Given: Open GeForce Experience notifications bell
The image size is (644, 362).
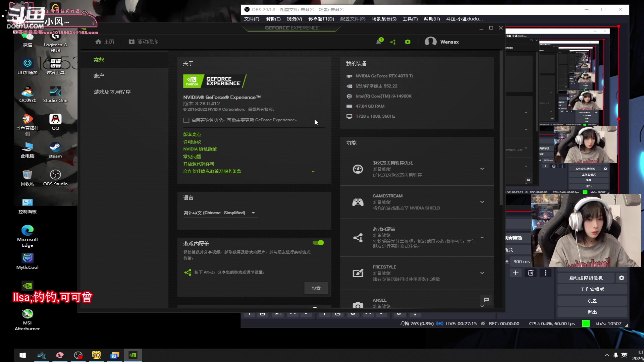Looking at the screenshot, I should click(x=379, y=42).
